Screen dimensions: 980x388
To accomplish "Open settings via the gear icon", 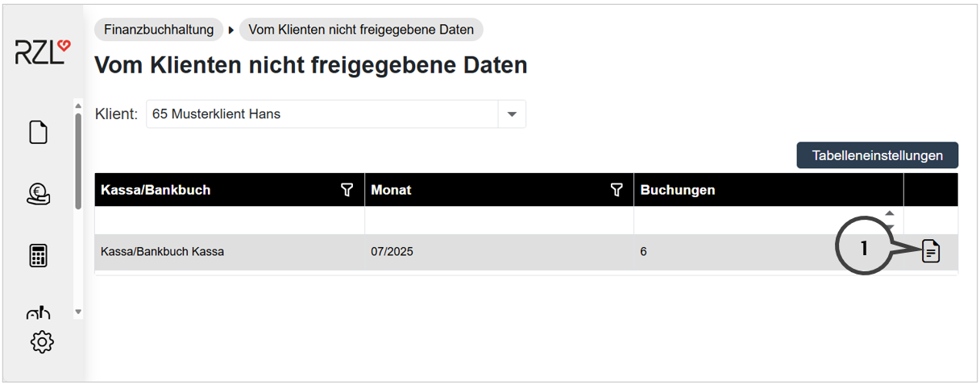I will [x=42, y=341].
